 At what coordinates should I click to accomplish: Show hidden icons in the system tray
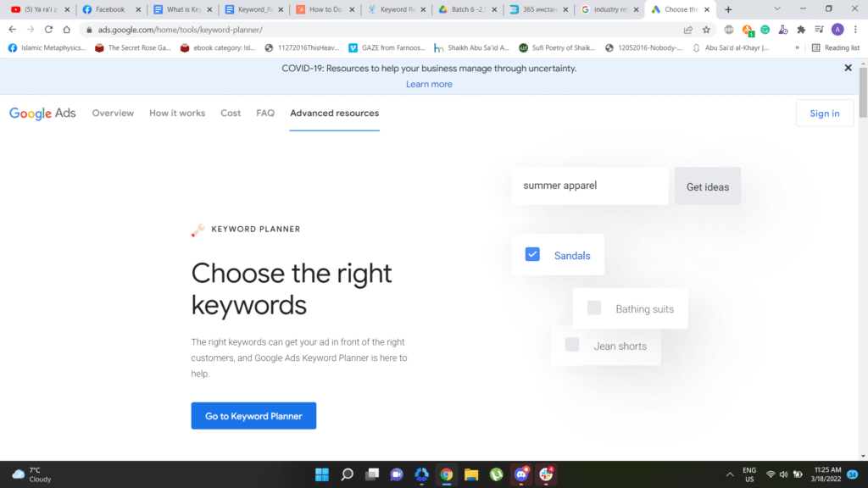pos(729,474)
